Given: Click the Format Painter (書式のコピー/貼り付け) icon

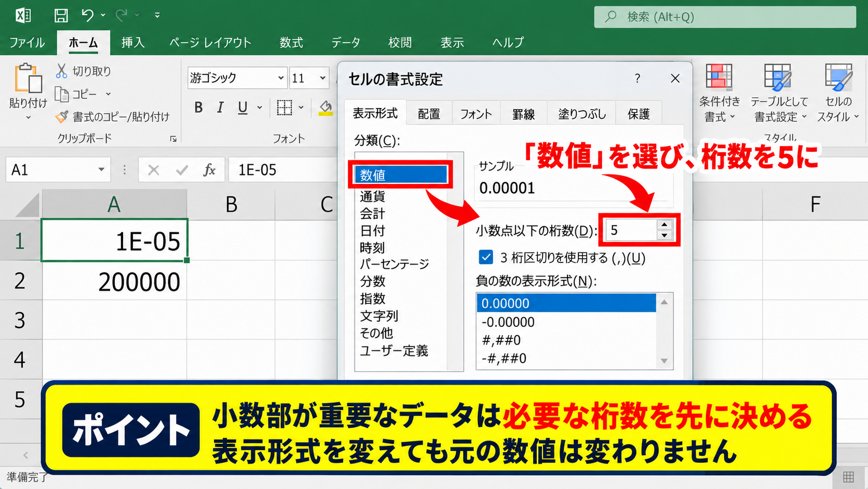Looking at the screenshot, I should 61,117.
